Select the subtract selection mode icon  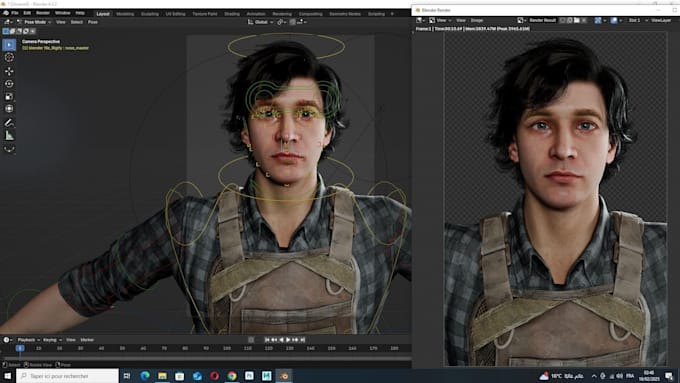click(19, 31)
